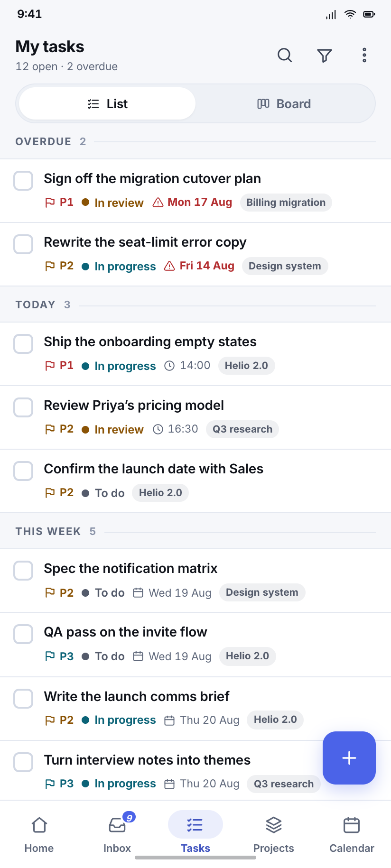This screenshot has height=868, width=391.
Task: Tap the Q3 research tag on Priya's task
Action: coord(242,429)
